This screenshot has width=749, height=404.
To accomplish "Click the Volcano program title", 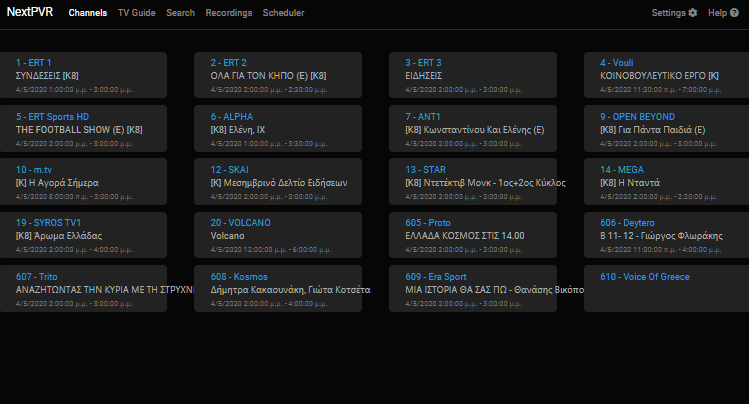I will (227, 235).
